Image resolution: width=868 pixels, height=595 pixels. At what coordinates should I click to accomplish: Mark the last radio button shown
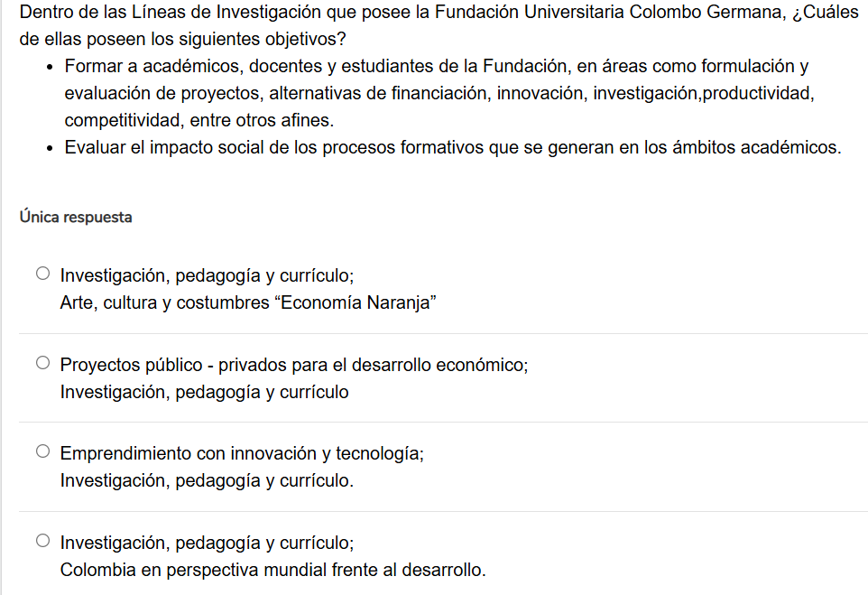(42, 540)
